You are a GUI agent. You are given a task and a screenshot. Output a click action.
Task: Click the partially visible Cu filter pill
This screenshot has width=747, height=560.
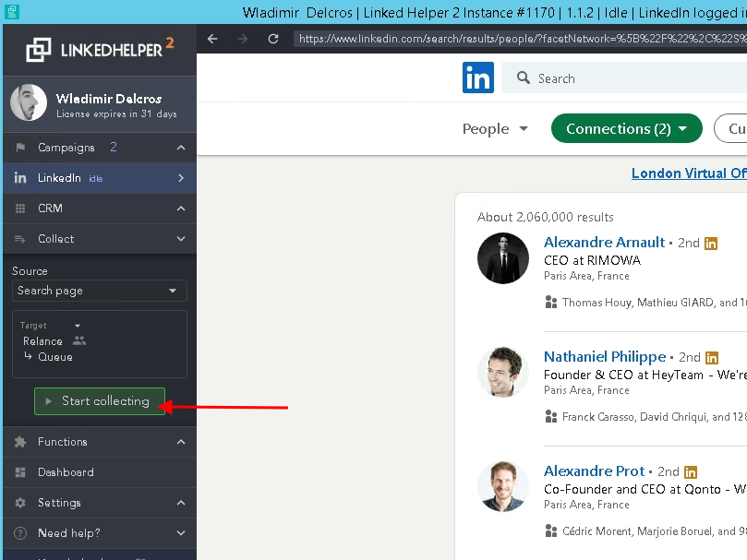[x=730, y=128]
